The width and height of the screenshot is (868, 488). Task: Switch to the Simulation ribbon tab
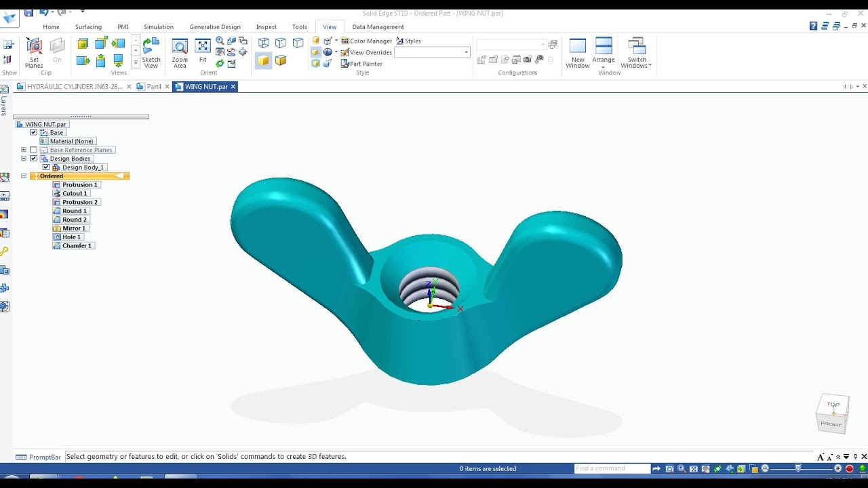tap(159, 27)
